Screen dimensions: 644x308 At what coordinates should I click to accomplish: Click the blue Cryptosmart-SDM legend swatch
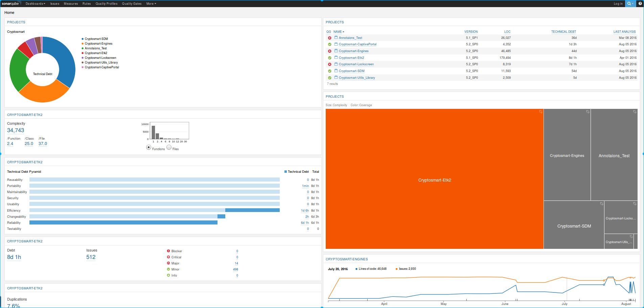point(83,39)
